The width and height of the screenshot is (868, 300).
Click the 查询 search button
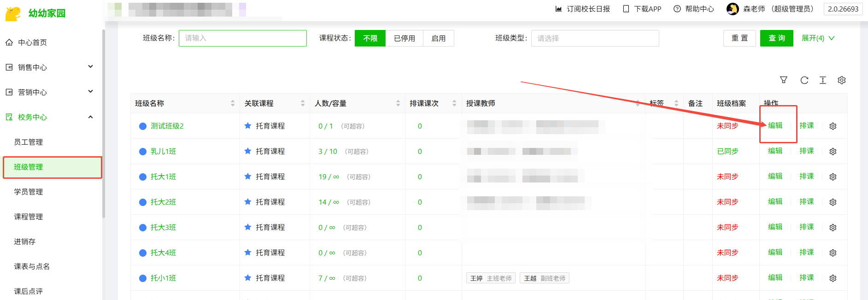point(776,38)
